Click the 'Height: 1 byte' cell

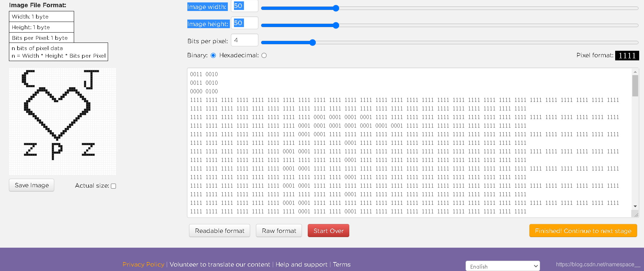[42, 27]
